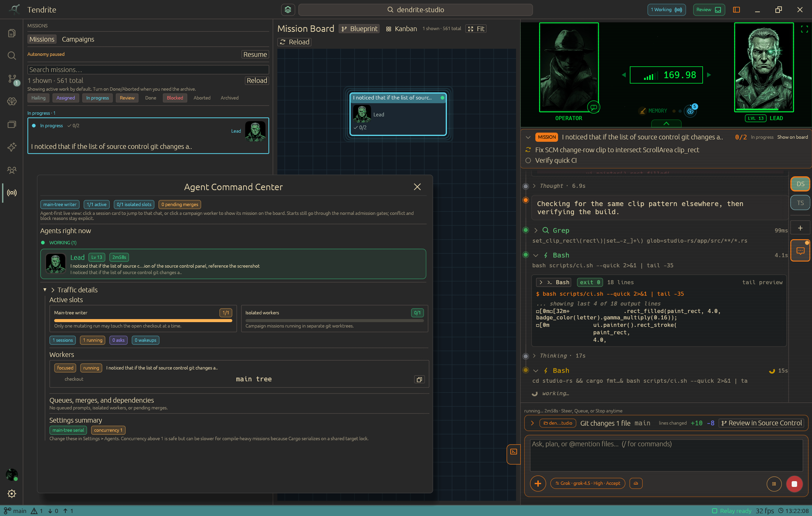
Task: Click the Ask, plan, or @mention prompt box
Action: tap(666, 455)
